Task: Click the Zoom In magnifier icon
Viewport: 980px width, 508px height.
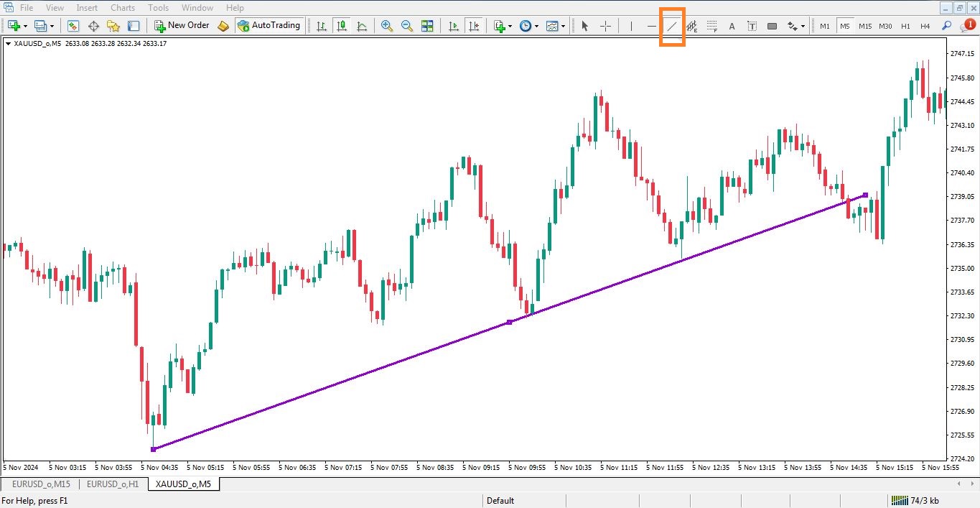Action: point(387,26)
